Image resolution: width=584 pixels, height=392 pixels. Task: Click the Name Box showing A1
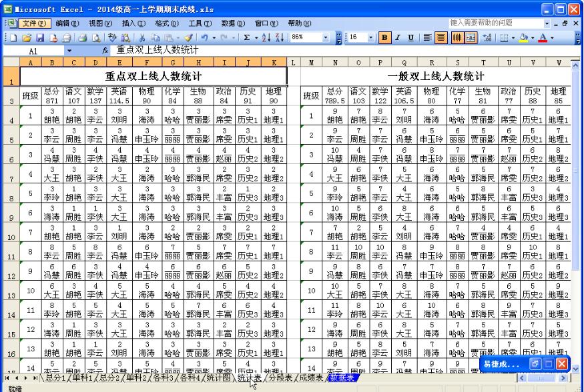(33, 51)
